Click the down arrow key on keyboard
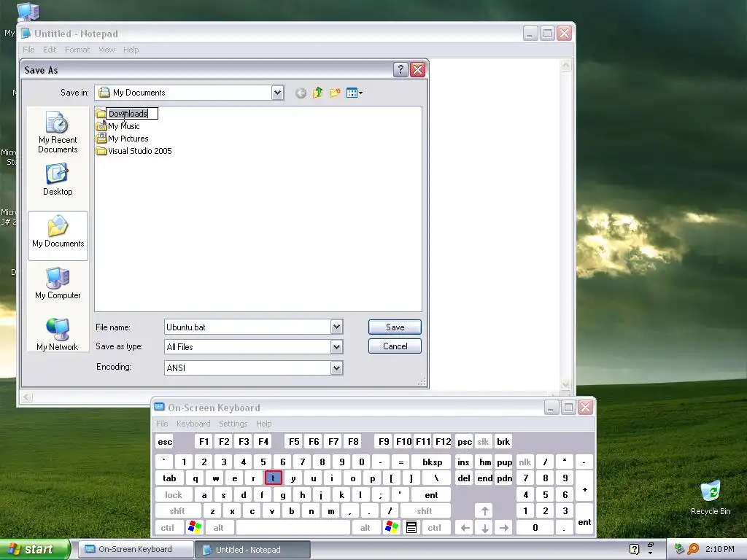 coord(484,528)
